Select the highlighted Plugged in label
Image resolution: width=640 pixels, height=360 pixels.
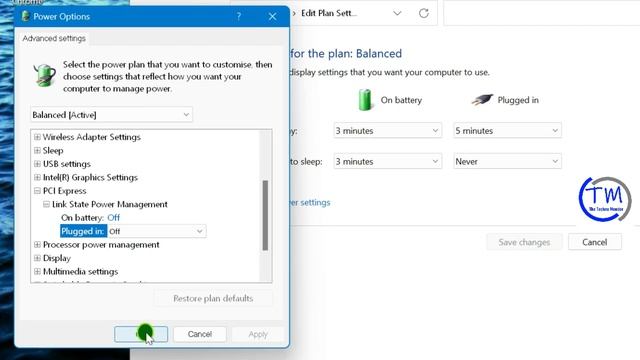tap(83, 231)
